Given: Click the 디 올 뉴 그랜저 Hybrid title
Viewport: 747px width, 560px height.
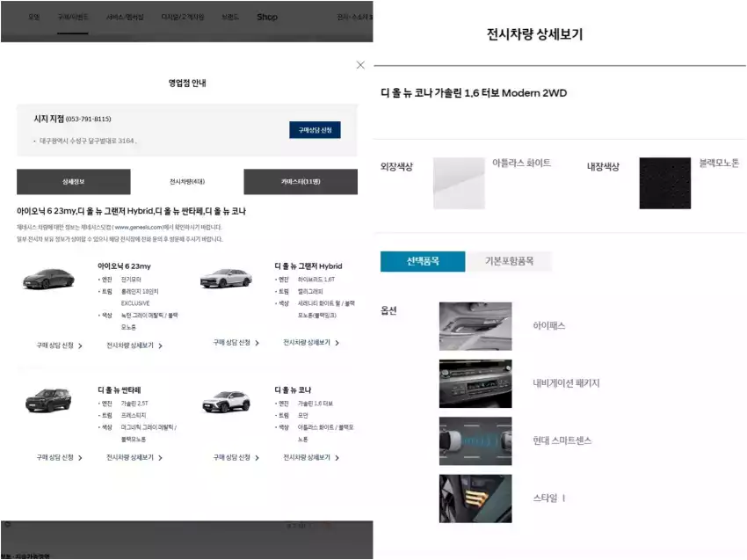Looking at the screenshot, I should point(308,266).
